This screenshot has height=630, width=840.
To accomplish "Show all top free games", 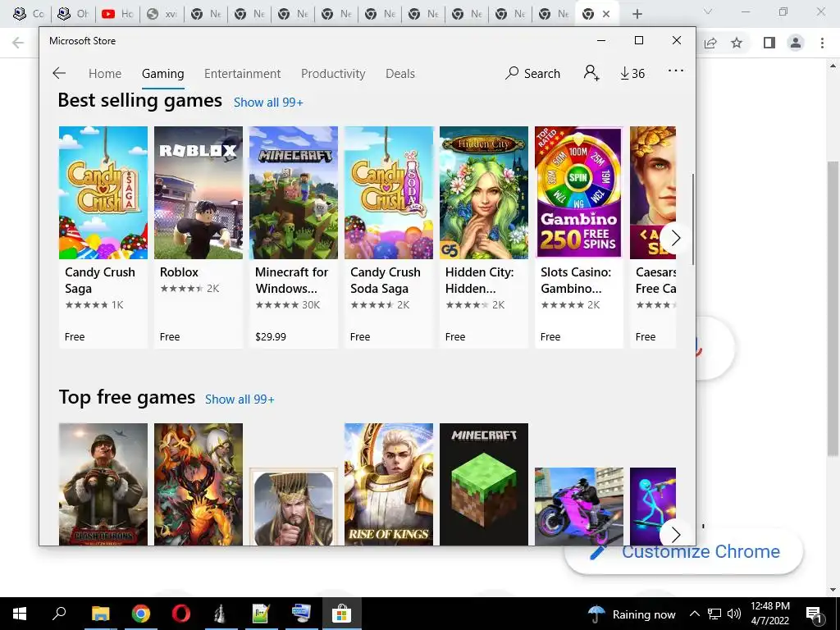I will (x=240, y=399).
